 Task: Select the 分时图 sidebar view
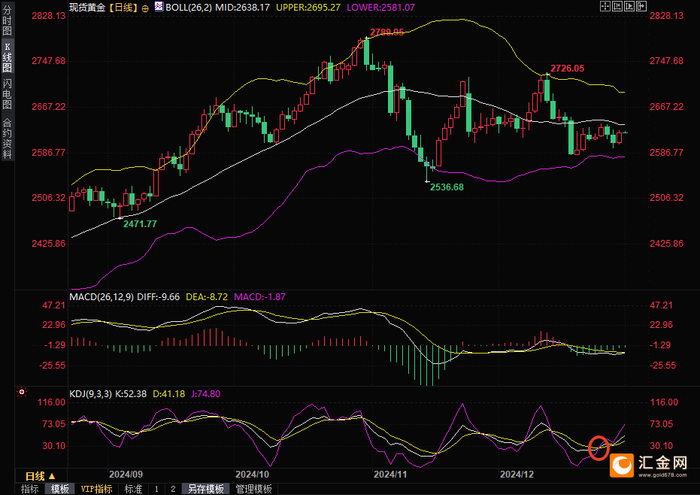click(7, 20)
